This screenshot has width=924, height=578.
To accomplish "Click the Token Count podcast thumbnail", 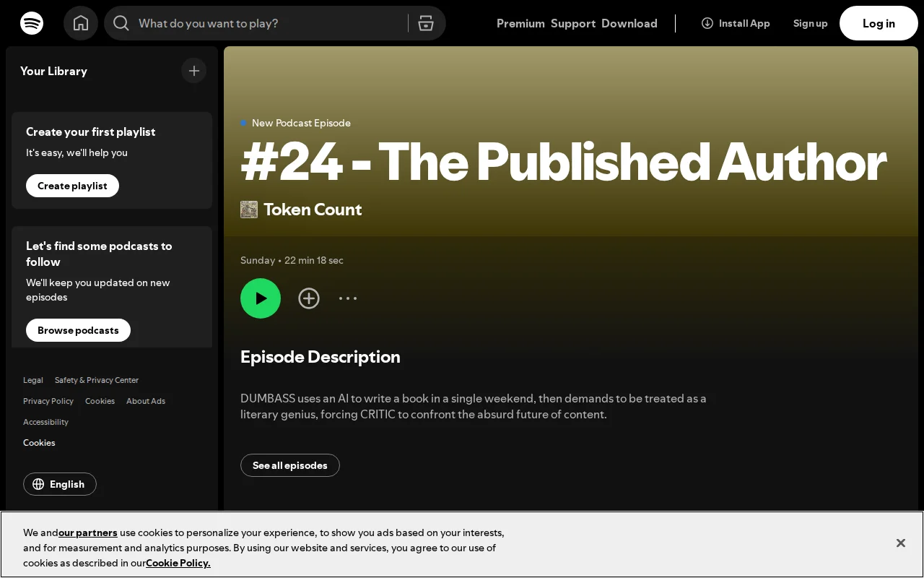I will [249, 210].
